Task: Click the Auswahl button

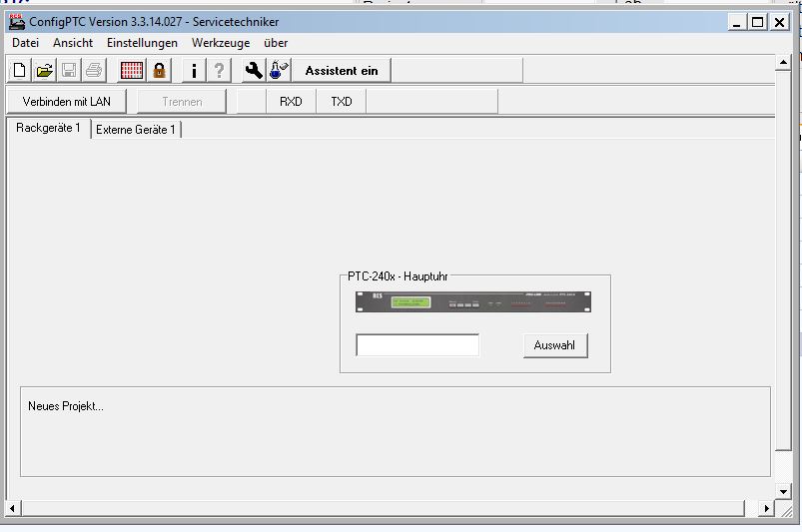Action: 554,345
